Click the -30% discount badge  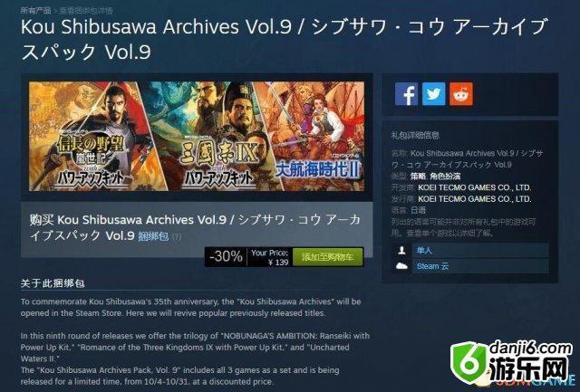[x=226, y=256]
